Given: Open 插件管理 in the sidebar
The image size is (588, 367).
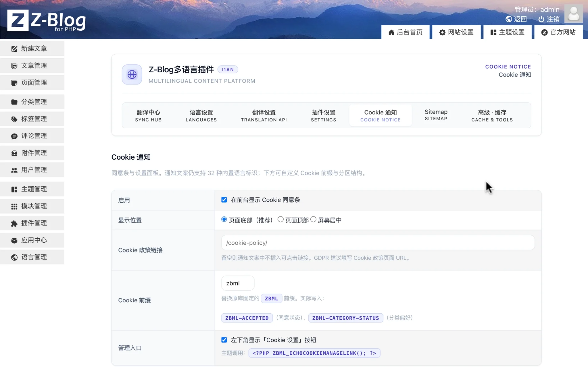Looking at the screenshot, I should tap(32, 223).
